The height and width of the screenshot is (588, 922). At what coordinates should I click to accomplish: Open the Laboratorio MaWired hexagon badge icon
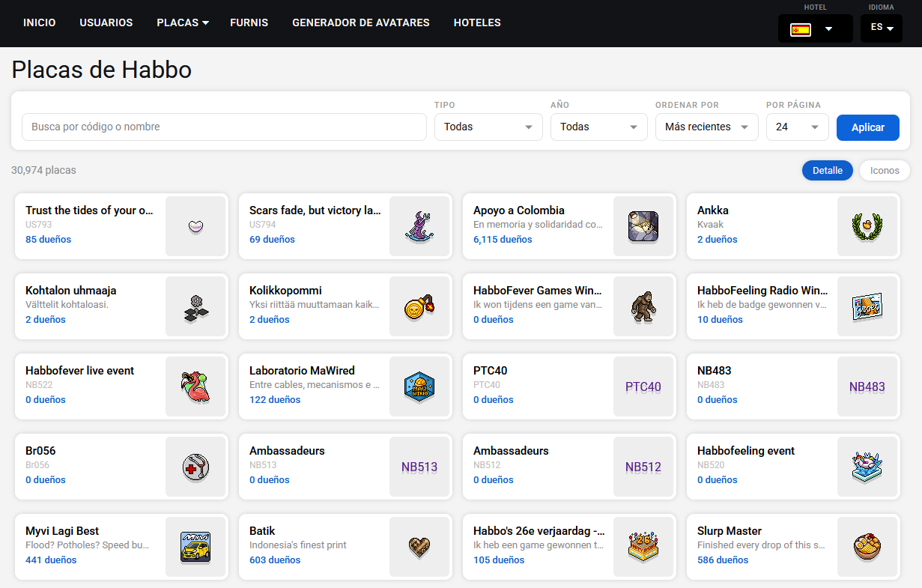click(419, 387)
